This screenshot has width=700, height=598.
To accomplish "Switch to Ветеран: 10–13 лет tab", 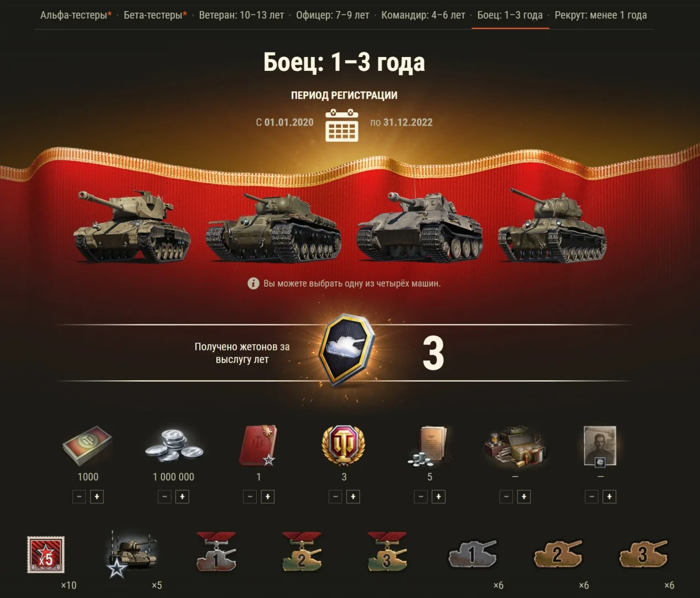I will 241,15.
